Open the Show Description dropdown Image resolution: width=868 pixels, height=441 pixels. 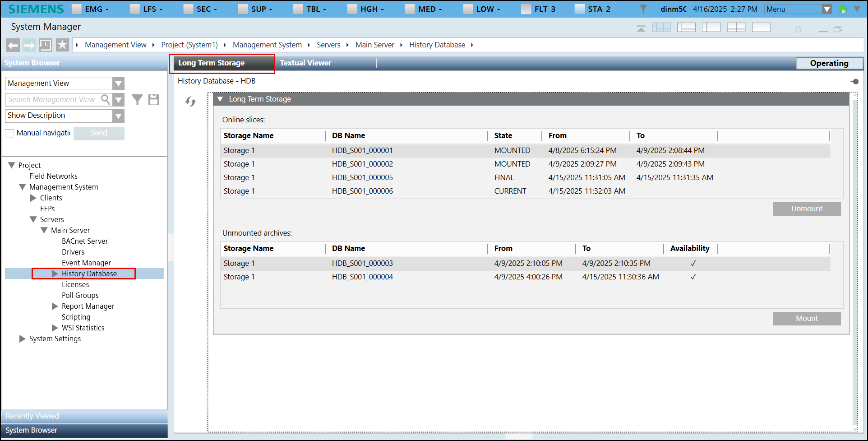pos(118,116)
